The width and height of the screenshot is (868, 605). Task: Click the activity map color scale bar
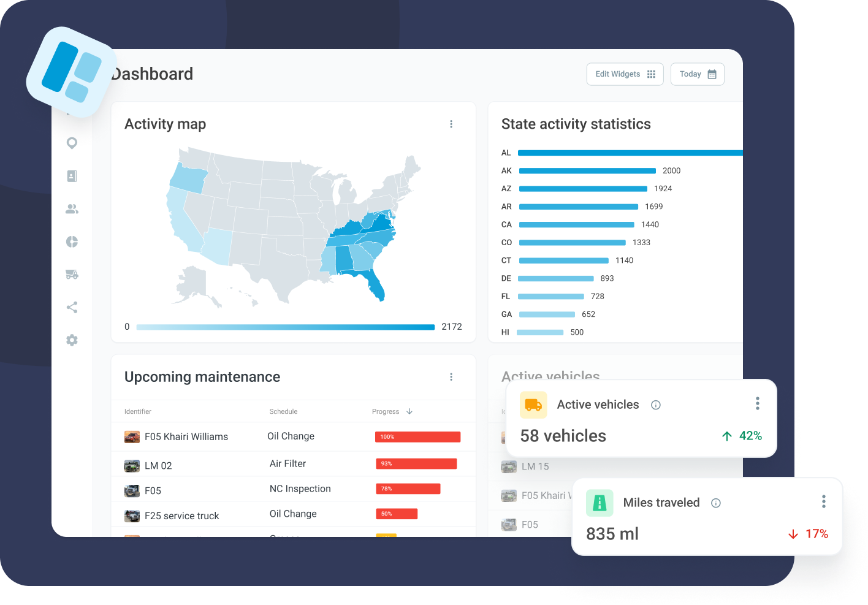point(285,327)
